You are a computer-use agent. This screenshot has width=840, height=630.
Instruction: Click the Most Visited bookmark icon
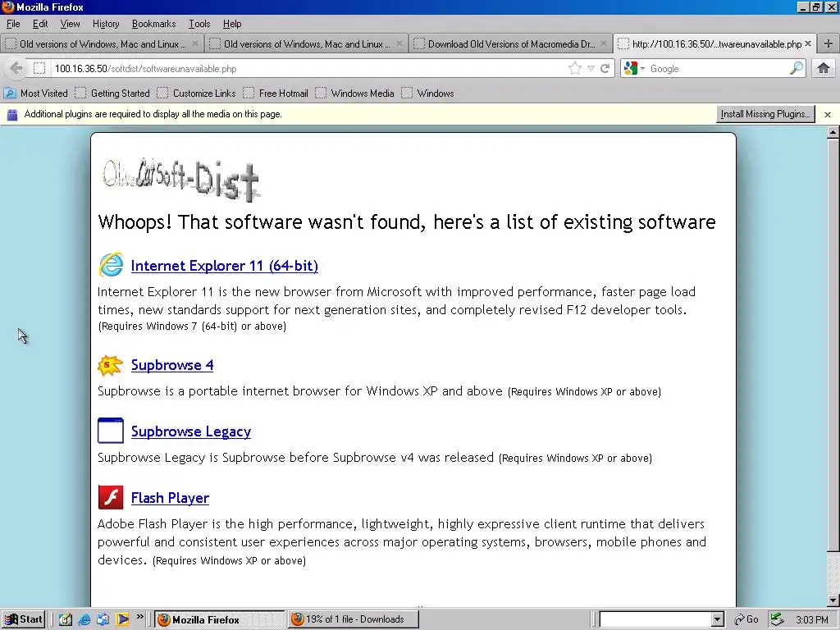(x=10, y=94)
